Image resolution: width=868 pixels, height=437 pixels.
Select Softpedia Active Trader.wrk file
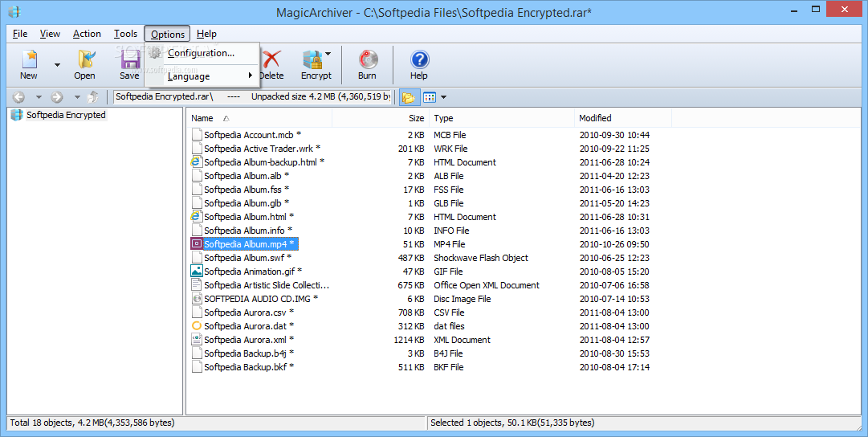262,149
